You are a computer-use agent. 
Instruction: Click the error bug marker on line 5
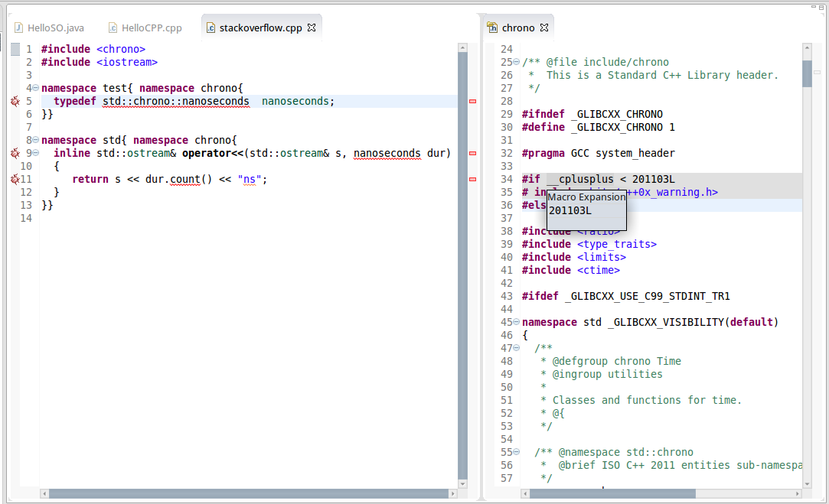15,101
